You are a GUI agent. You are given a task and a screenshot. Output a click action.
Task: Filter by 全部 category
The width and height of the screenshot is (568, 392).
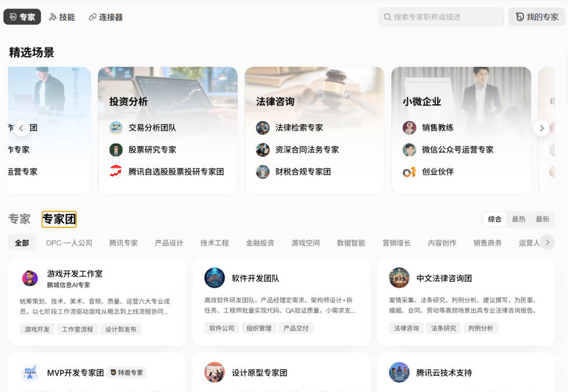point(22,243)
